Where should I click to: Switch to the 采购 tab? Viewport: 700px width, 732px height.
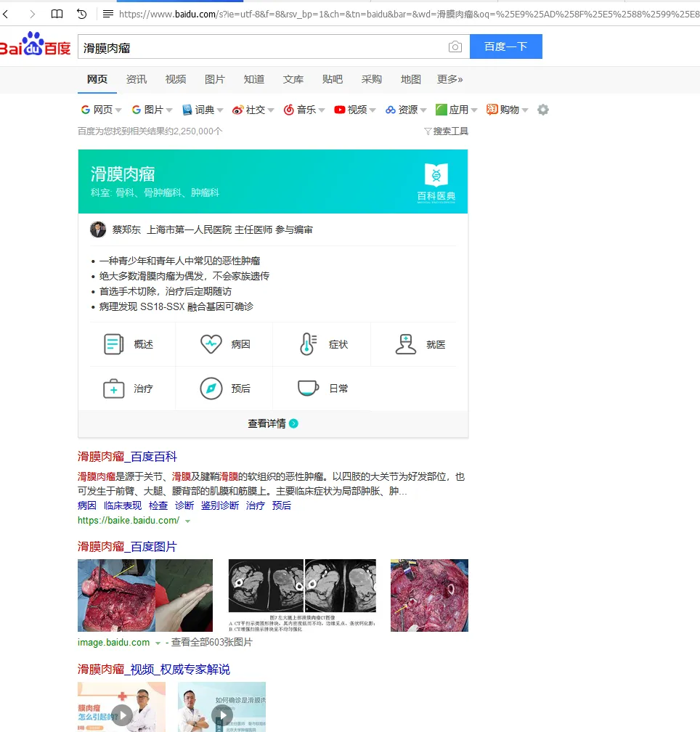click(x=372, y=79)
